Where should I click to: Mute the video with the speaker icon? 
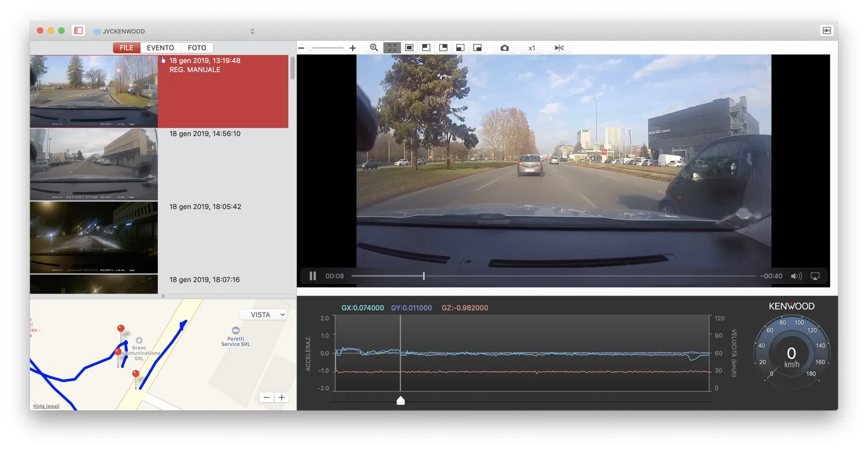(796, 276)
